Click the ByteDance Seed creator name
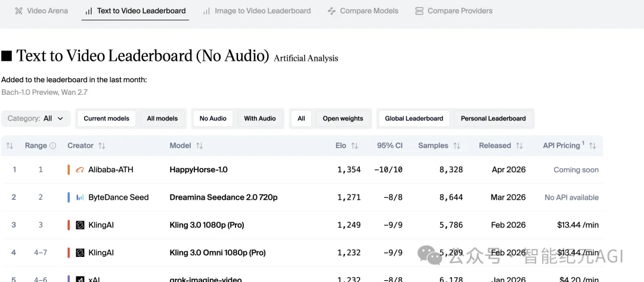This screenshot has height=282, width=644. [x=119, y=197]
